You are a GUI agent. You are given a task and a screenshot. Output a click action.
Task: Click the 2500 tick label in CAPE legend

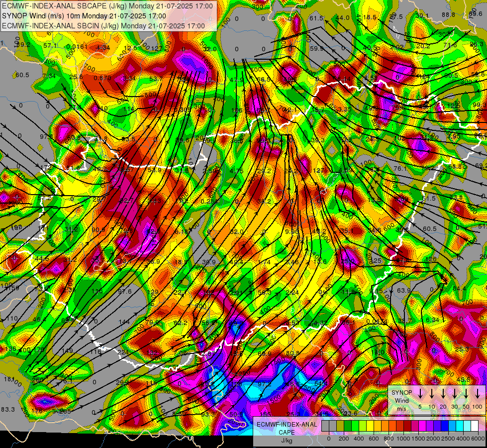[448, 439]
